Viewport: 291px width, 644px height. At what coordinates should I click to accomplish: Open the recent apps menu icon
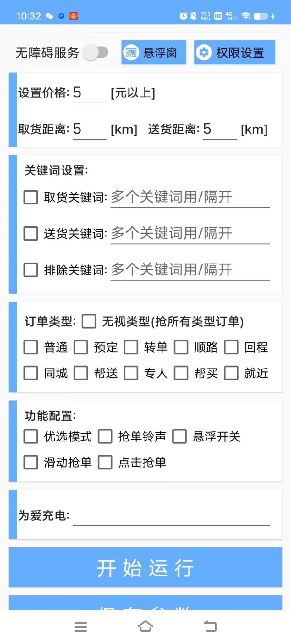click(81, 627)
